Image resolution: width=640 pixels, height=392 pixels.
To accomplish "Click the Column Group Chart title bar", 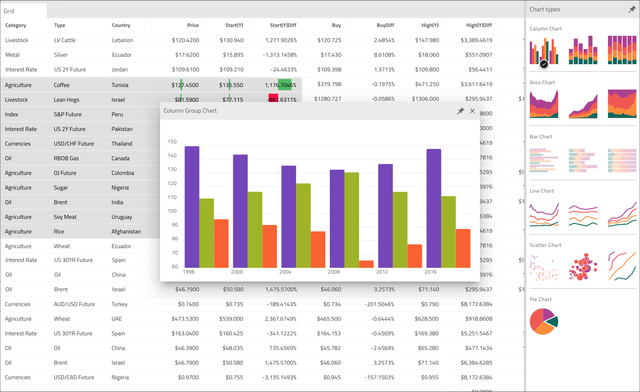I will (320, 111).
